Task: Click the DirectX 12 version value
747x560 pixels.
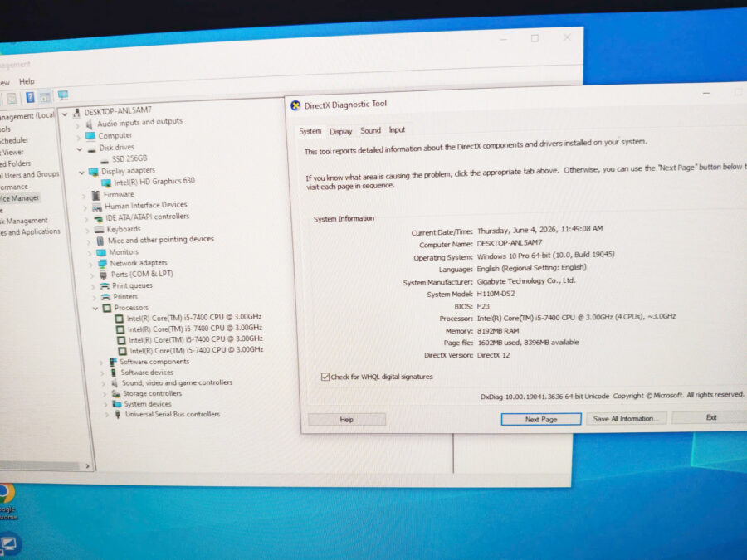Action: coord(494,355)
